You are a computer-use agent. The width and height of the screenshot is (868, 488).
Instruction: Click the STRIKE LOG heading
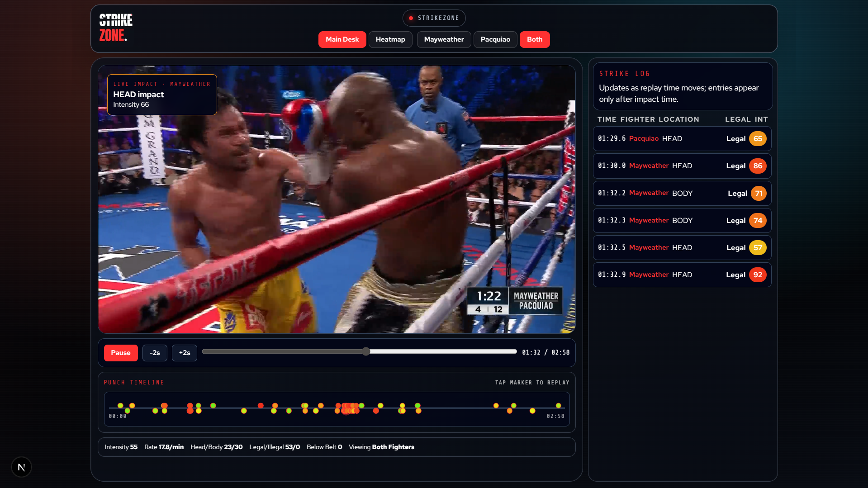(625, 74)
